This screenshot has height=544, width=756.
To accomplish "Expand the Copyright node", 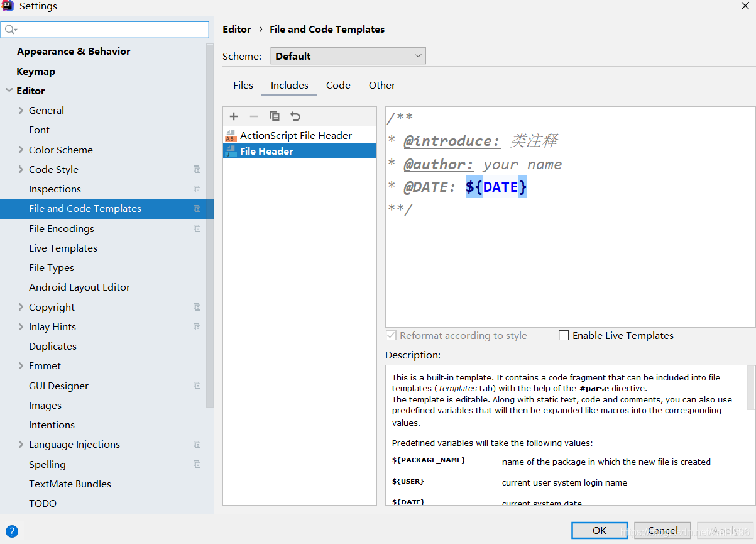I will coord(21,307).
